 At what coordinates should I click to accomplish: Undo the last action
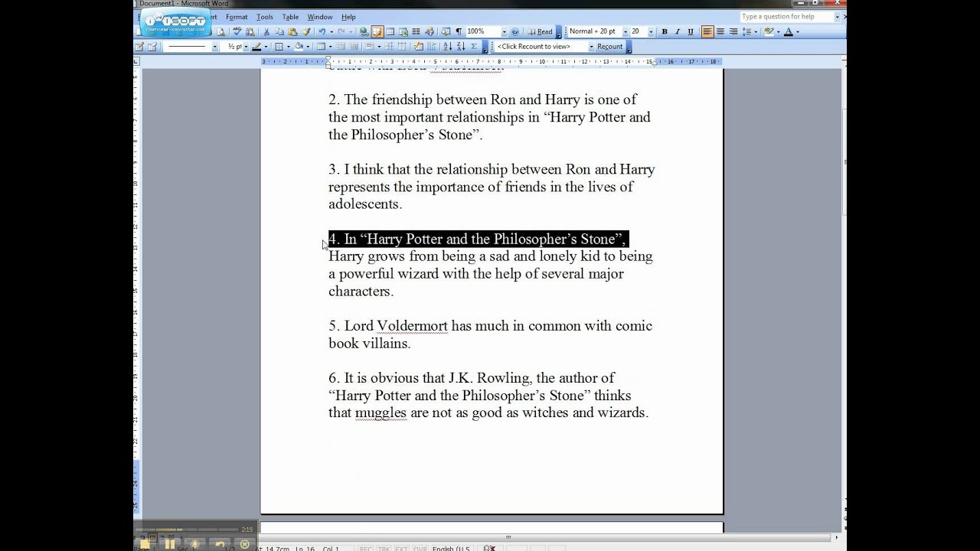322,31
